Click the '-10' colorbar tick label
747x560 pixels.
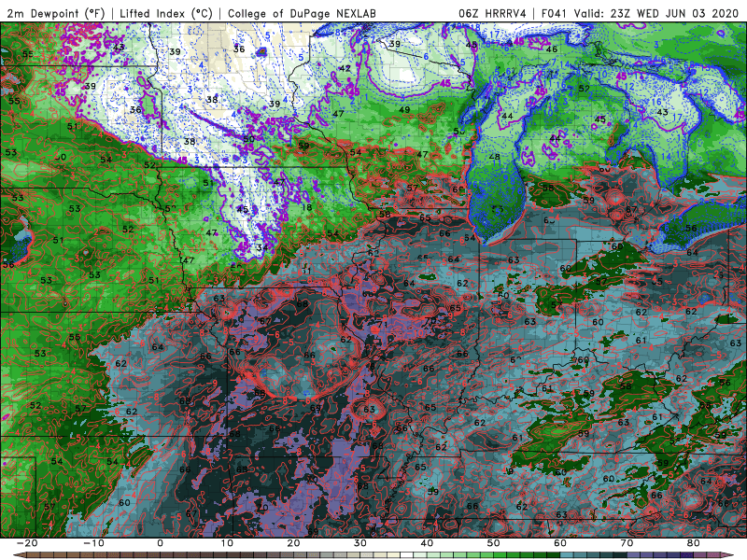click(93, 543)
